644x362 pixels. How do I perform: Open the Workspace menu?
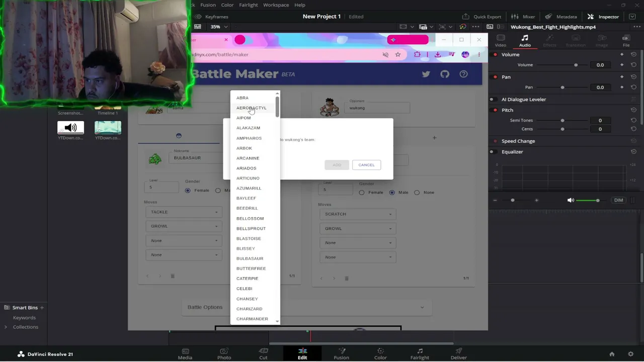point(276,5)
